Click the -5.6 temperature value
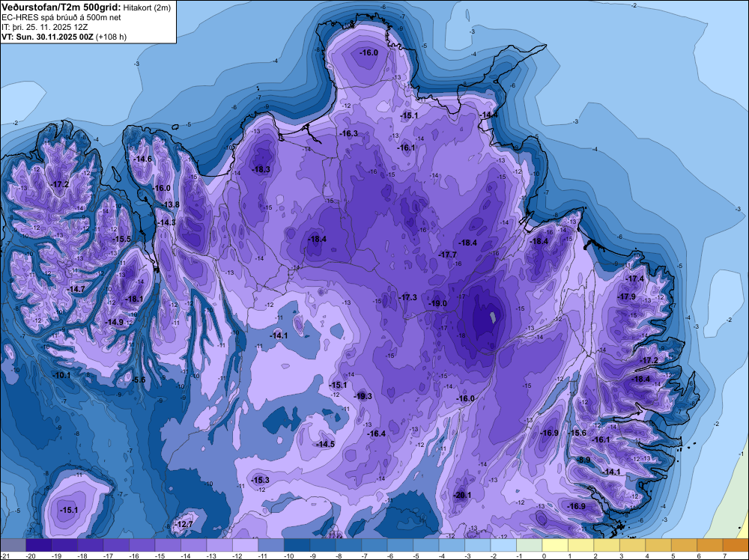This screenshot has height=560, width=749. tap(139, 380)
